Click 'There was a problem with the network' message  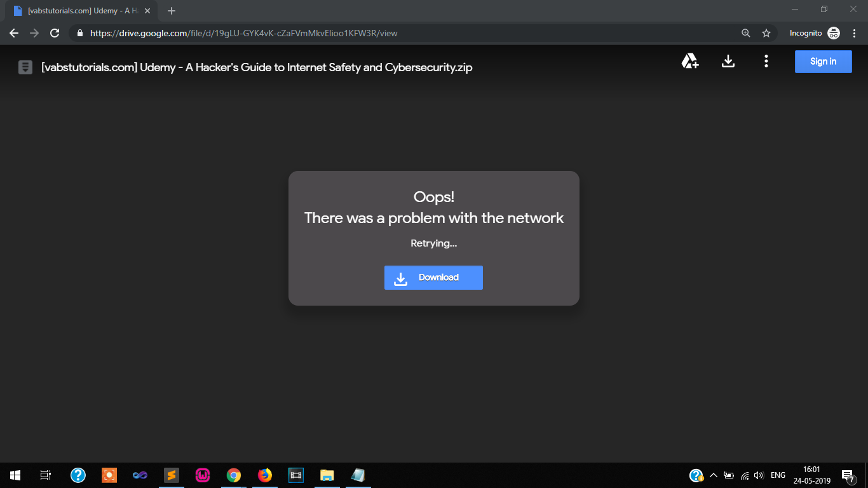point(434,218)
